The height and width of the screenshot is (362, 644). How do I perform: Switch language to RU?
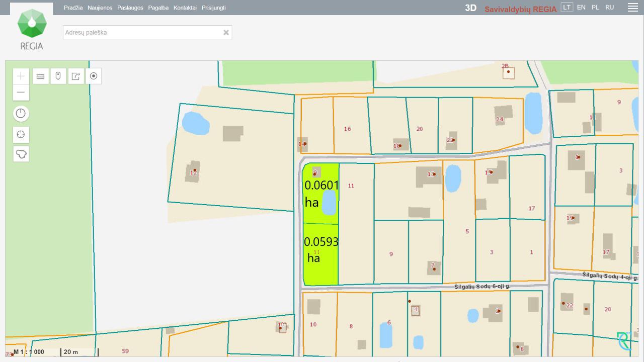609,8
